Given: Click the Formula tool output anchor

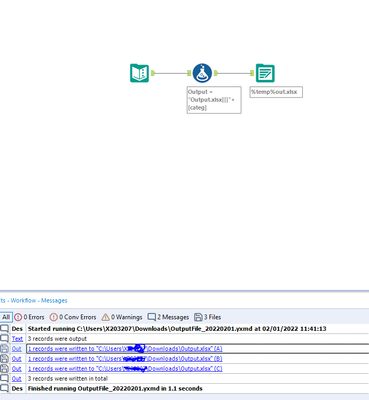Looking at the screenshot, I should (216, 73).
